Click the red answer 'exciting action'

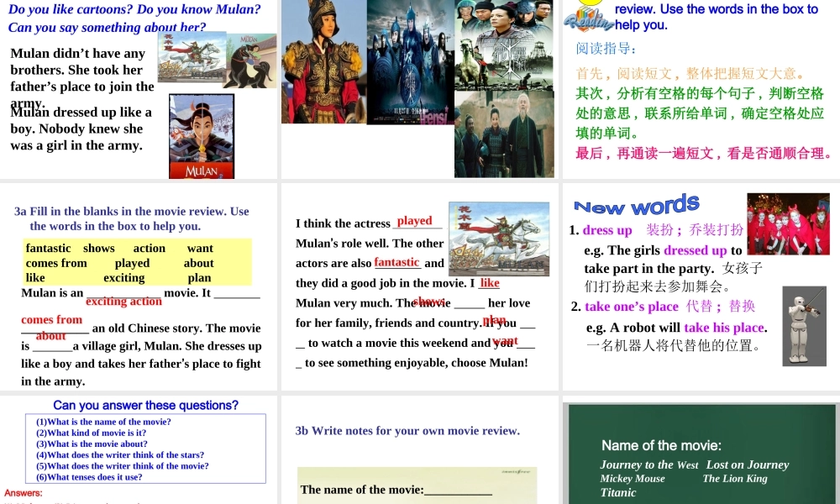123,302
